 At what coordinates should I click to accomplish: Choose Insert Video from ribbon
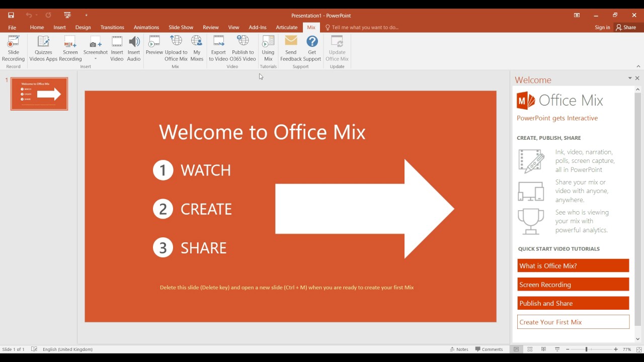[117, 48]
